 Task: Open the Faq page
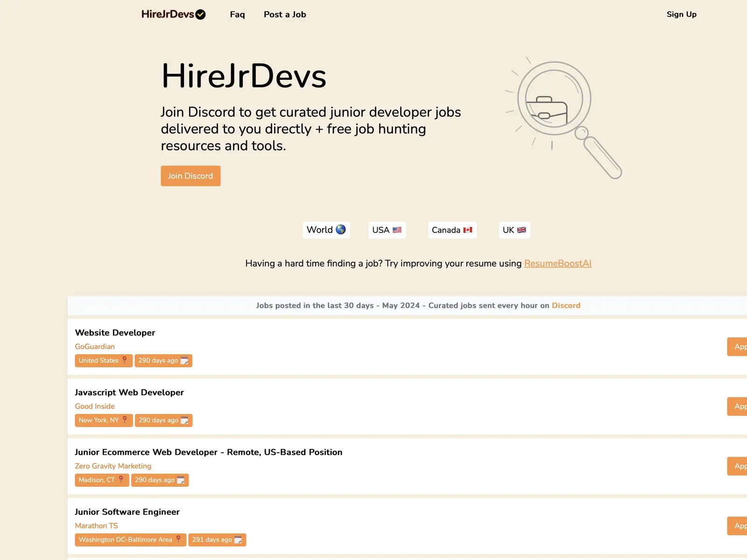pyautogui.click(x=237, y=14)
